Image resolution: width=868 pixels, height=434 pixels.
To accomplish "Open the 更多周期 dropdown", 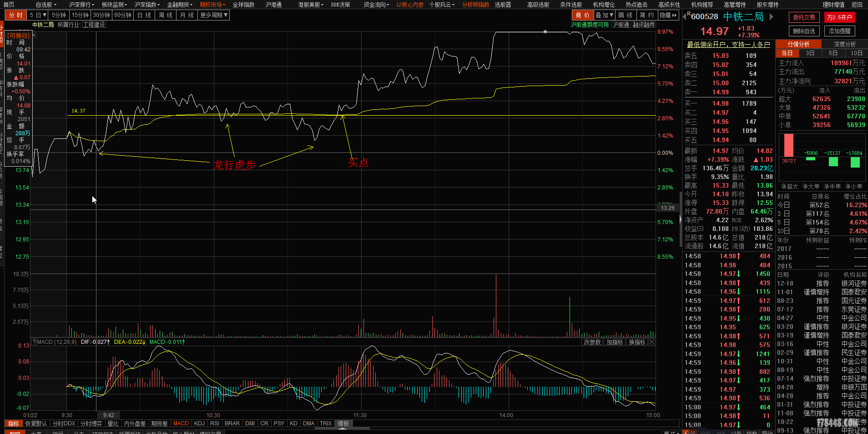I will 214,15.
